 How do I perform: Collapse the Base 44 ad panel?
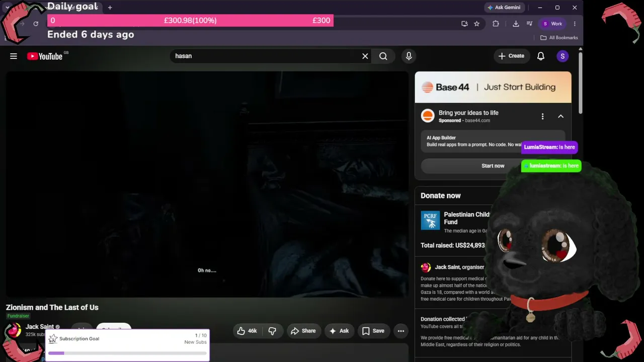click(560, 117)
